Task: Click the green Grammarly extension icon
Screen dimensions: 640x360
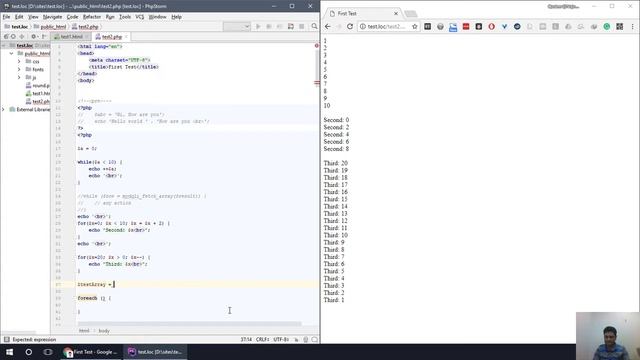Action: pyautogui.click(x=607, y=27)
